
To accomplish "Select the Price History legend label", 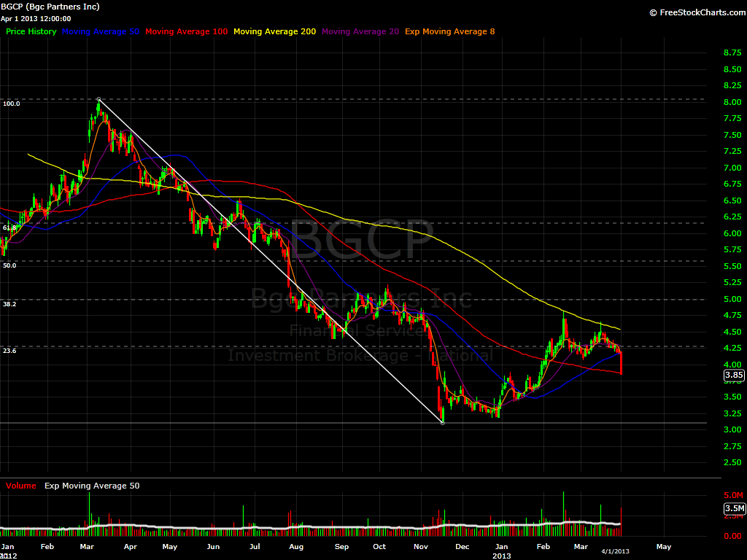I will pyautogui.click(x=31, y=31).
